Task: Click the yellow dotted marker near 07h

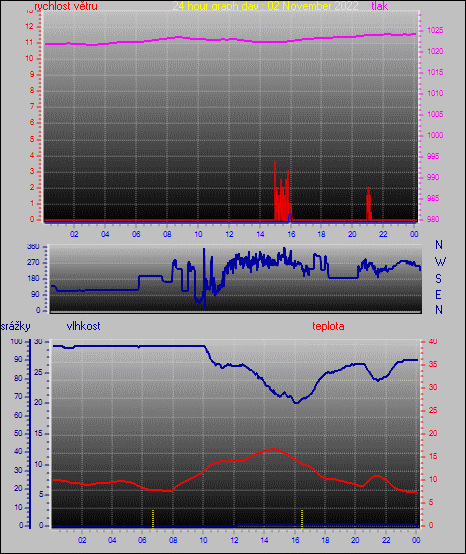Action: click(153, 518)
